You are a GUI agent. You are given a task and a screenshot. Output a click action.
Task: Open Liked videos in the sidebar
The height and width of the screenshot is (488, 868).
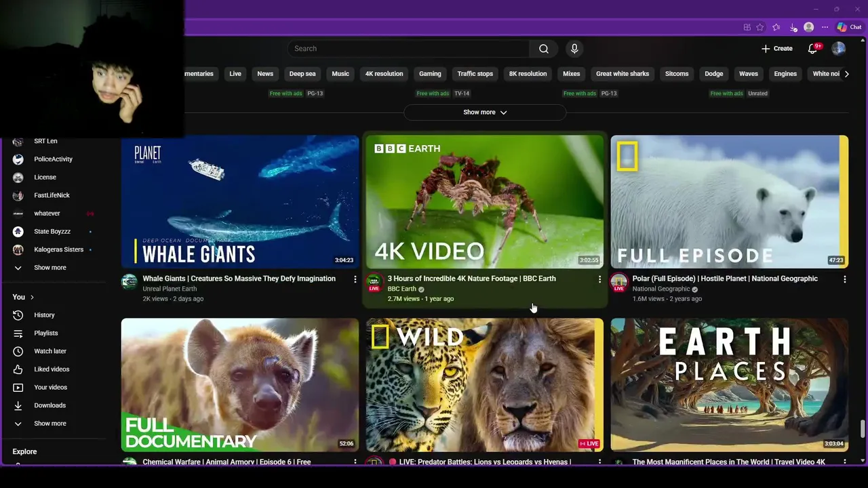click(52, 369)
